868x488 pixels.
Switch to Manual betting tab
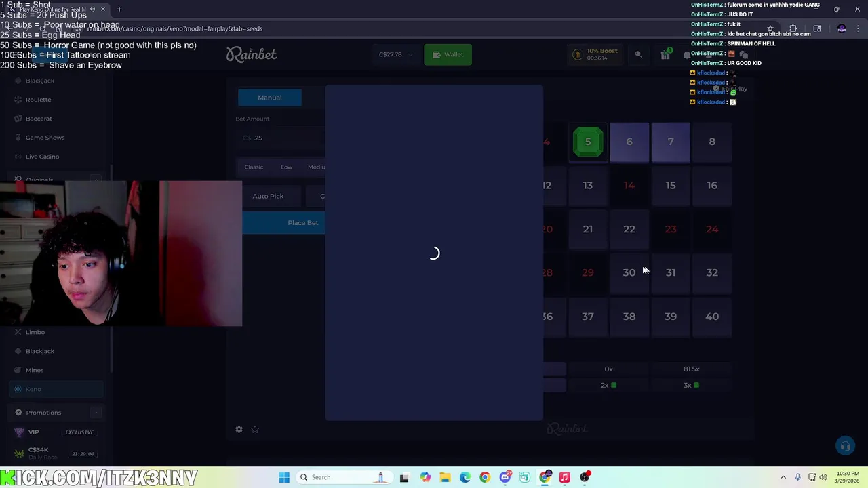tap(269, 98)
